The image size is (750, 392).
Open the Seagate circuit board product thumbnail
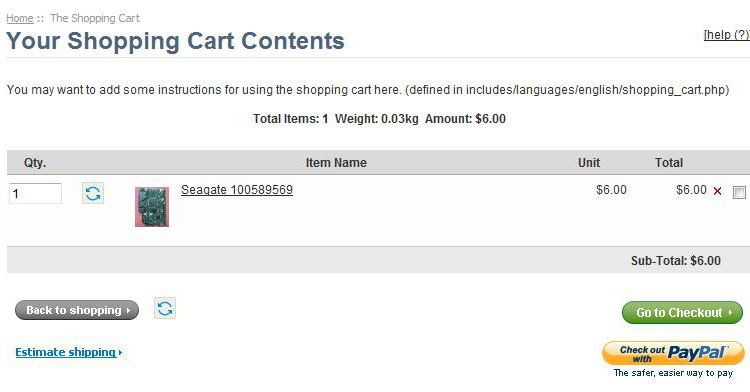[152, 207]
